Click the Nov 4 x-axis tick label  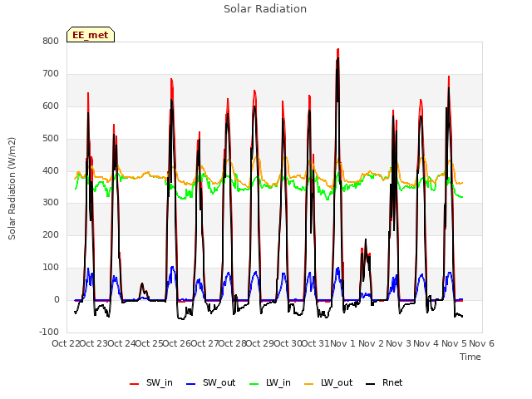click(426, 343)
